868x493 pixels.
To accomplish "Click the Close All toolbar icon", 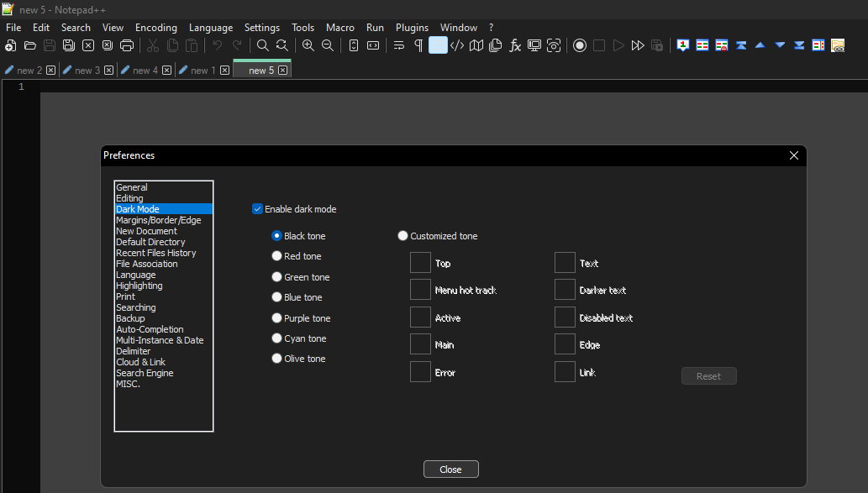I will [x=108, y=45].
